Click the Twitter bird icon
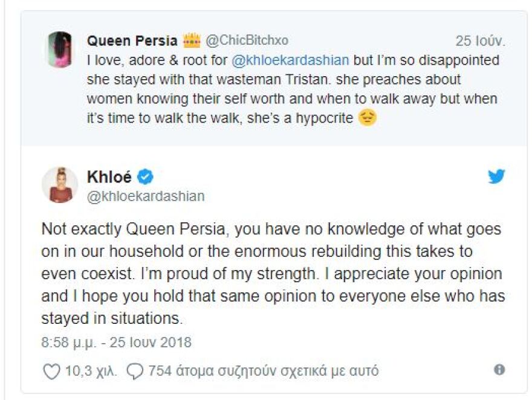Viewport: 532px width, 400px height. click(497, 177)
